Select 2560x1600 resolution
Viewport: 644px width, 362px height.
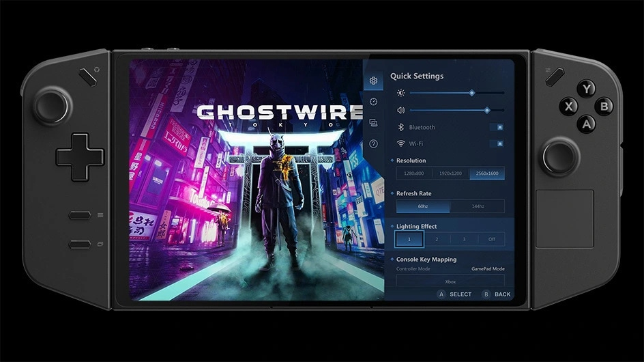[487, 173]
